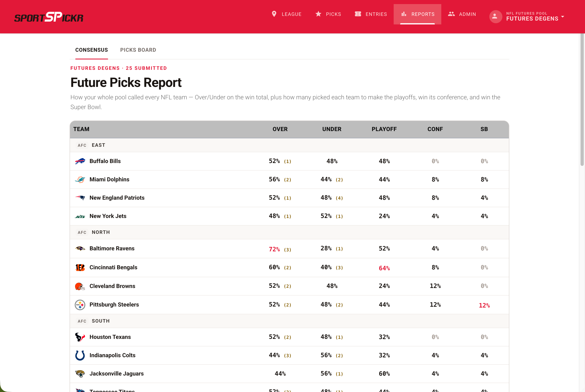Click the New England Patriots team name
The image size is (585, 392).
pos(117,198)
